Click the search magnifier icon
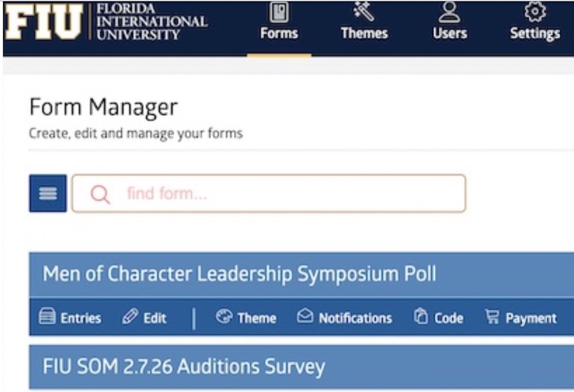Image resolution: width=574 pixels, height=392 pixels. tap(100, 194)
